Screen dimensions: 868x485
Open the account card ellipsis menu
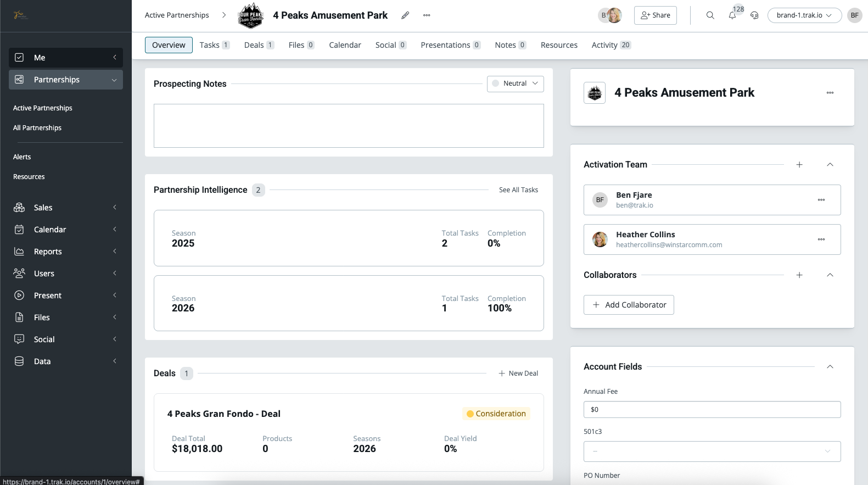click(x=830, y=93)
